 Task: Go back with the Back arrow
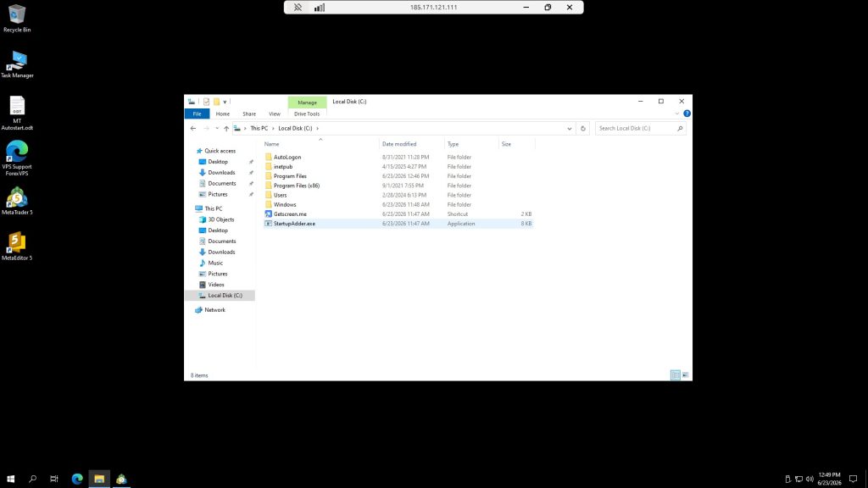(x=193, y=129)
